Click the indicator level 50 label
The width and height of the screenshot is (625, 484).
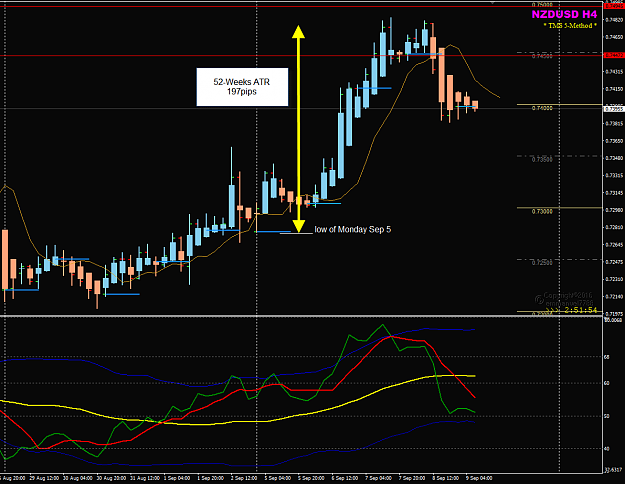click(607, 416)
